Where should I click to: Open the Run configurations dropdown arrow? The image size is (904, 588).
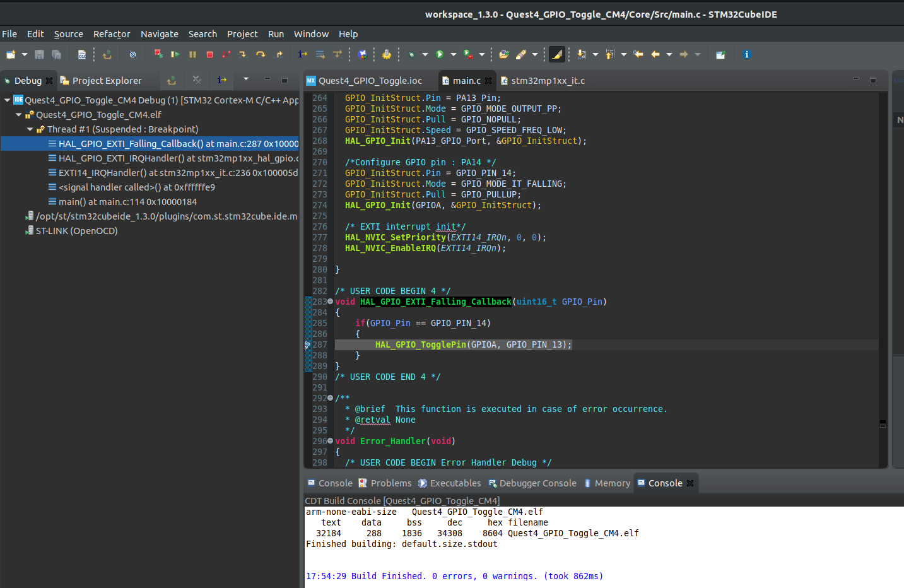coord(454,55)
